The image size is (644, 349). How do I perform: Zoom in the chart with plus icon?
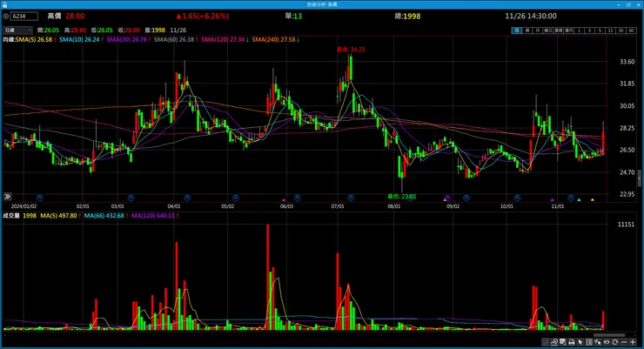click(633, 342)
